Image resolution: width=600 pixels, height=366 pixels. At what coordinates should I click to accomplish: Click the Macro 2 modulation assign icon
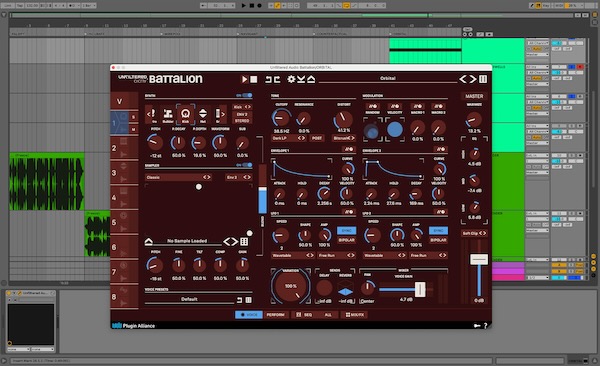click(439, 106)
